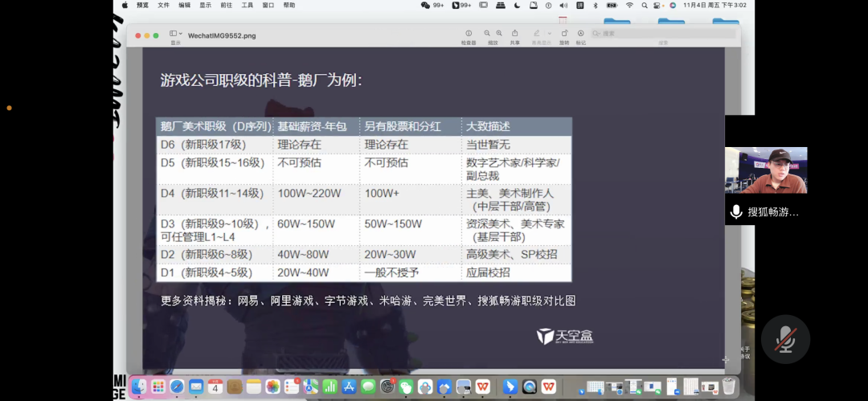Open Messages from the Dock
Image resolution: width=868 pixels, height=401 pixels.
click(x=368, y=386)
